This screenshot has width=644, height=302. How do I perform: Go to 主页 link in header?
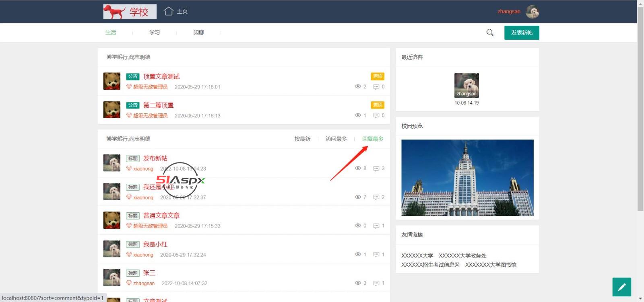(x=182, y=11)
